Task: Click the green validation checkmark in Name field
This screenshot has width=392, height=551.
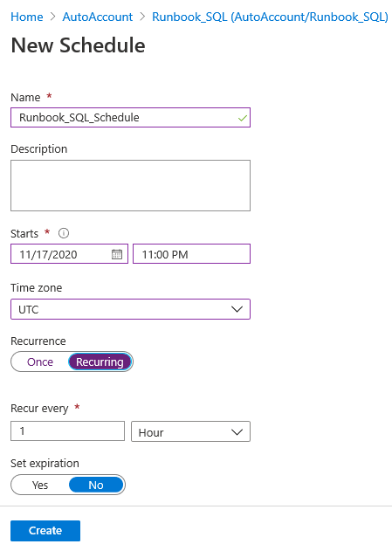Action: [243, 119]
